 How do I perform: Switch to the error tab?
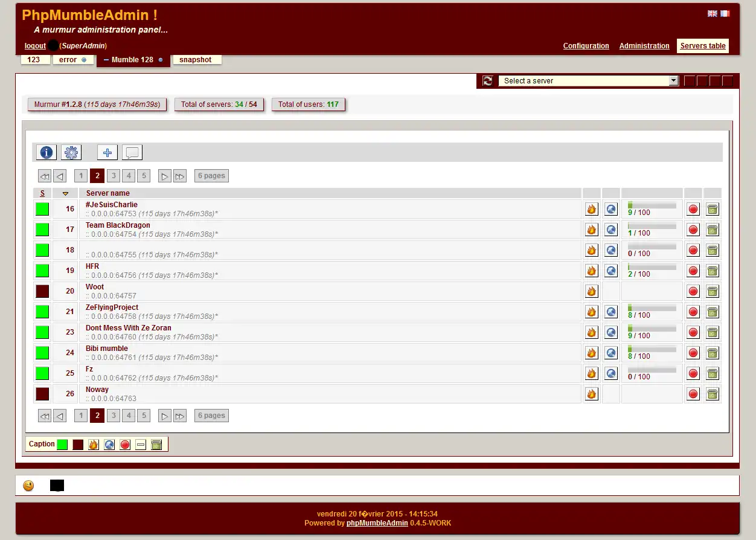(x=72, y=60)
